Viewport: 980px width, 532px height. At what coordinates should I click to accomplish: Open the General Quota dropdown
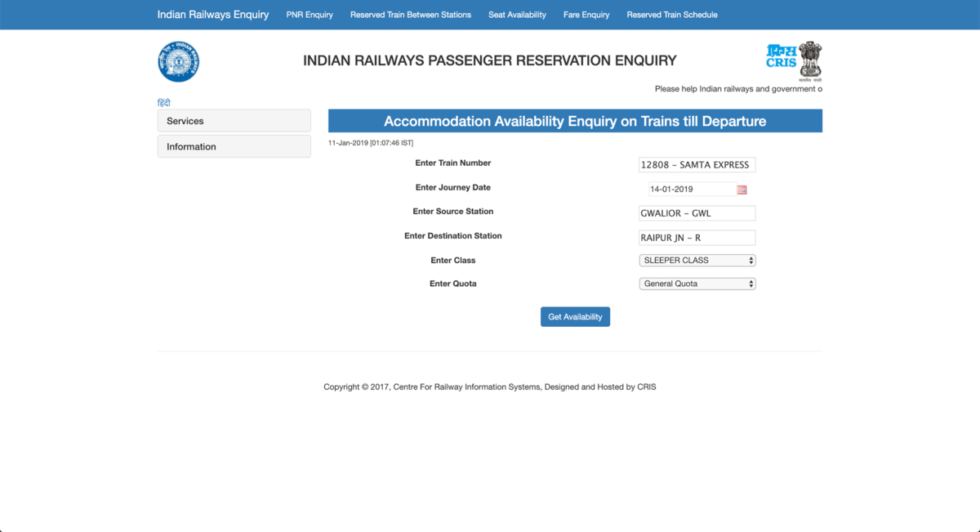tap(697, 284)
